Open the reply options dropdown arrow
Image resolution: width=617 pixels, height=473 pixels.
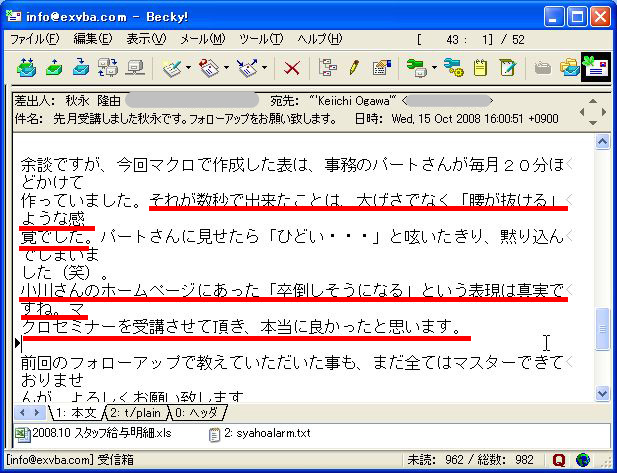point(226,68)
